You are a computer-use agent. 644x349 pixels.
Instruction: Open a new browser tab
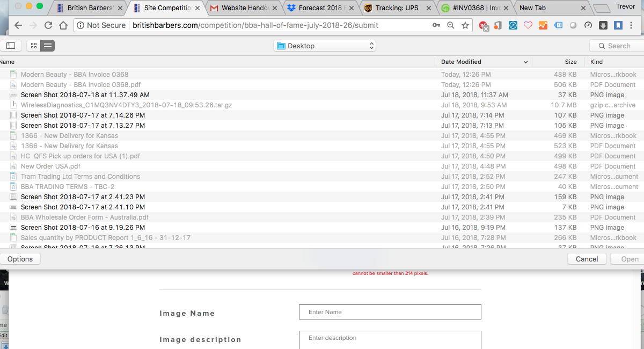[x=603, y=9]
